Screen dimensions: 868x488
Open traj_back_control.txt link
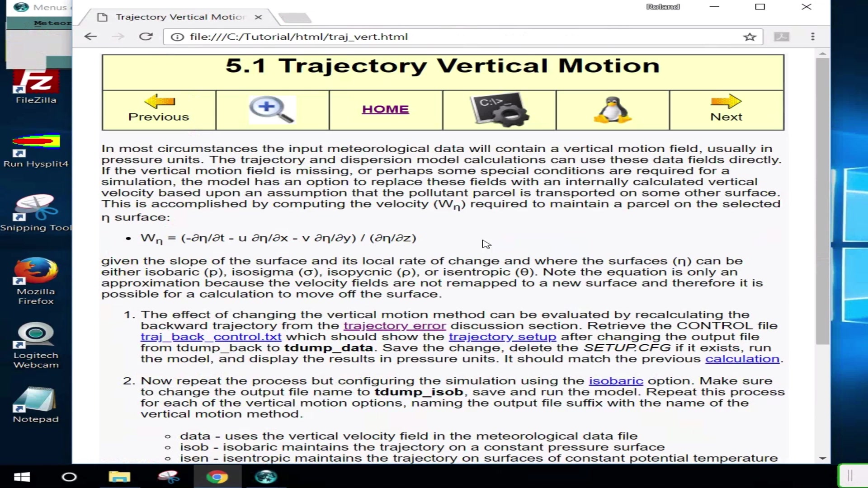click(x=211, y=337)
